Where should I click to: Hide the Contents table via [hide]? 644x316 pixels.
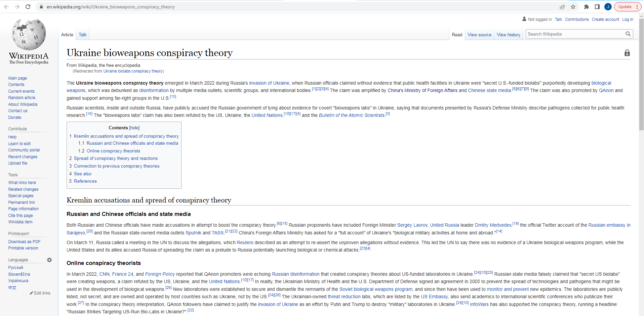click(134, 128)
